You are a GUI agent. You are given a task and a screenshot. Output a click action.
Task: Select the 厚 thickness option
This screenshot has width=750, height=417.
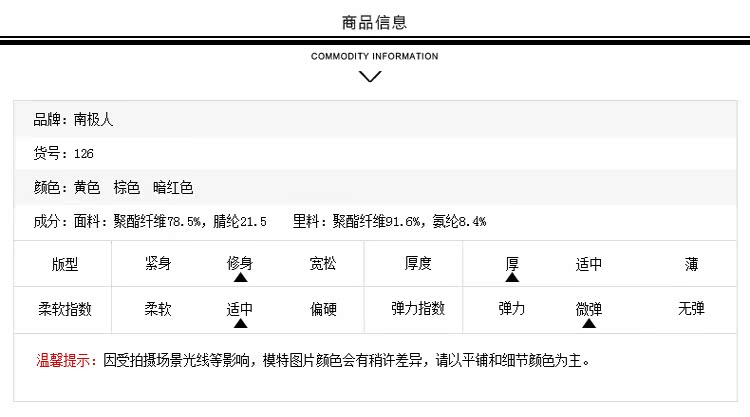click(x=512, y=263)
